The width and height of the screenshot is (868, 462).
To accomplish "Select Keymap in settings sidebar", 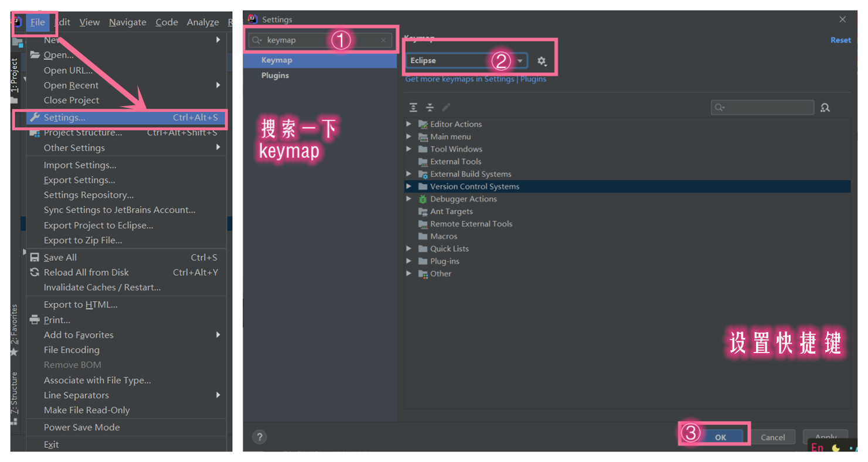I will pyautogui.click(x=320, y=60).
